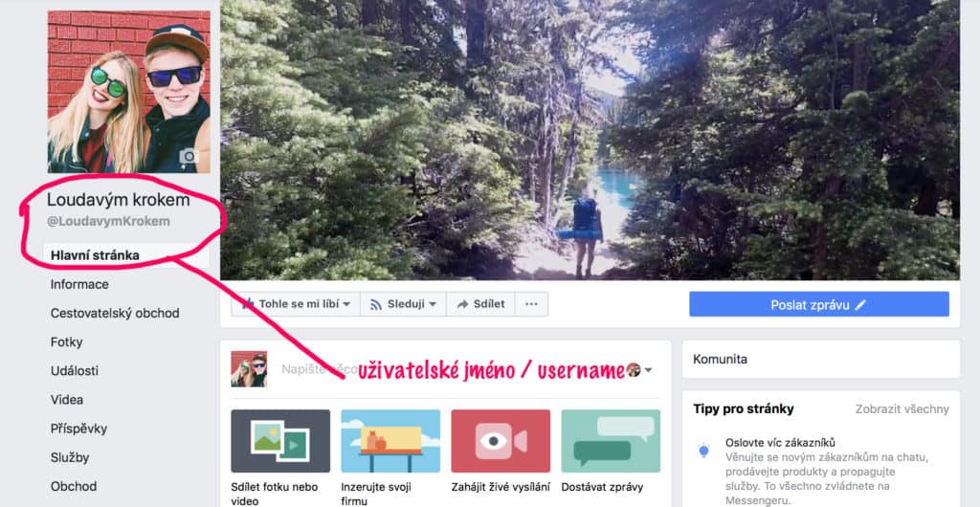The width and height of the screenshot is (980, 507).
Task: Open the Informace section
Action: [x=79, y=284]
